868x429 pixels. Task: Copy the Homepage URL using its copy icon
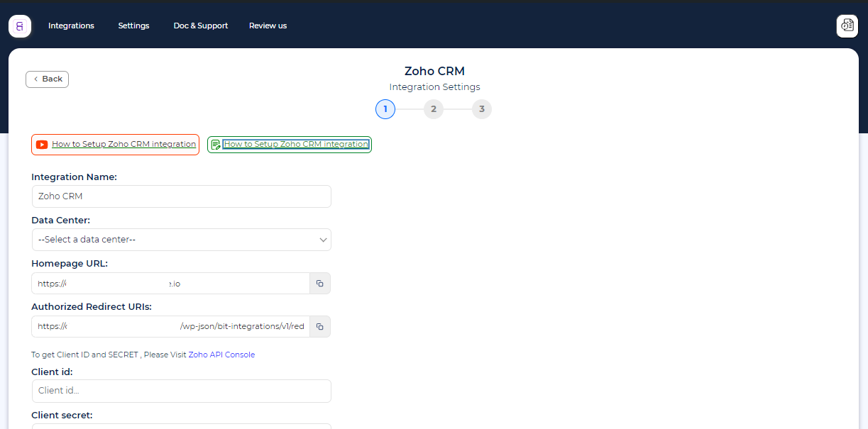tap(319, 283)
